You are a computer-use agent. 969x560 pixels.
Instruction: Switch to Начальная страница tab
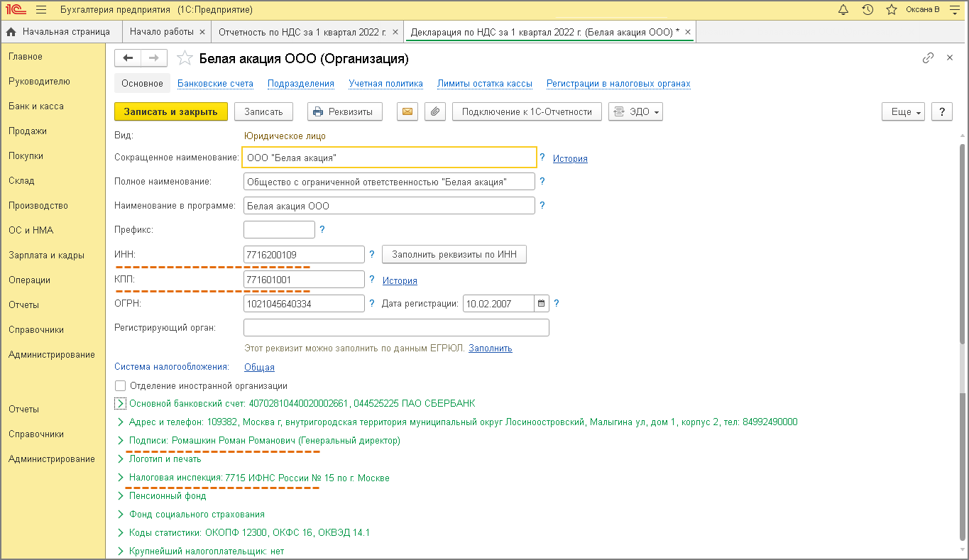[60, 32]
